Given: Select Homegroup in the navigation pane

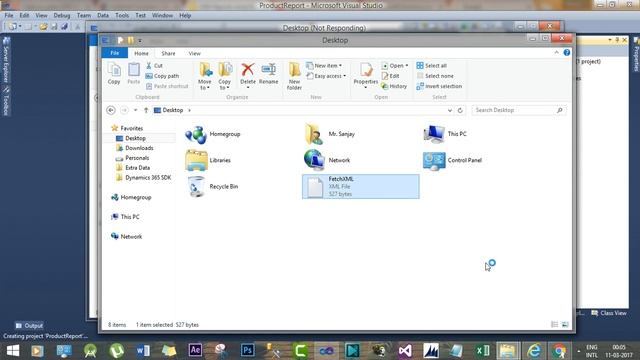Looking at the screenshot, I should coord(136,197).
